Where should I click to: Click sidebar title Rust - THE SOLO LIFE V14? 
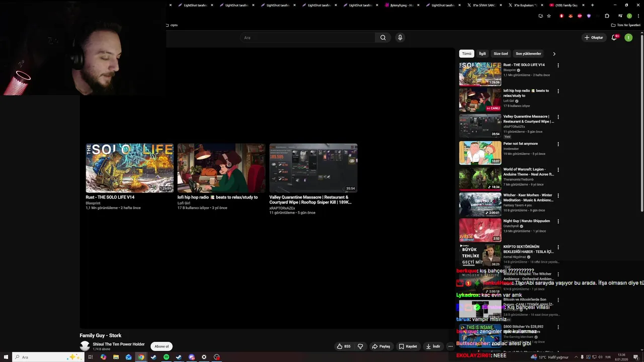pyautogui.click(x=524, y=65)
